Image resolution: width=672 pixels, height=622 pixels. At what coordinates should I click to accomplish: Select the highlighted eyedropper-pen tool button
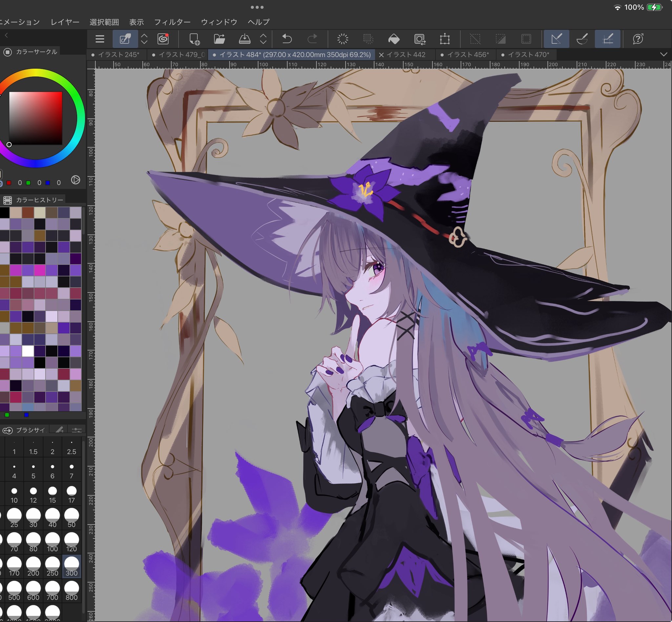125,39
